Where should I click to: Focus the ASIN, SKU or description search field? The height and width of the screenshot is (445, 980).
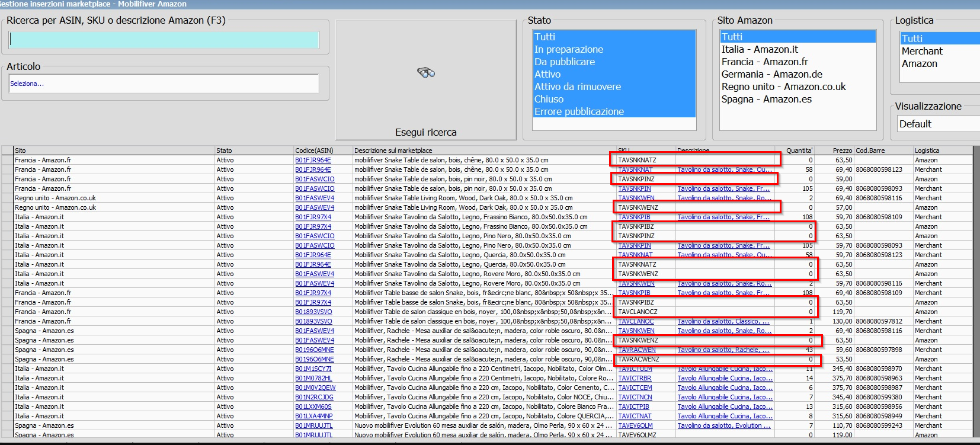[x=164, y=40]
